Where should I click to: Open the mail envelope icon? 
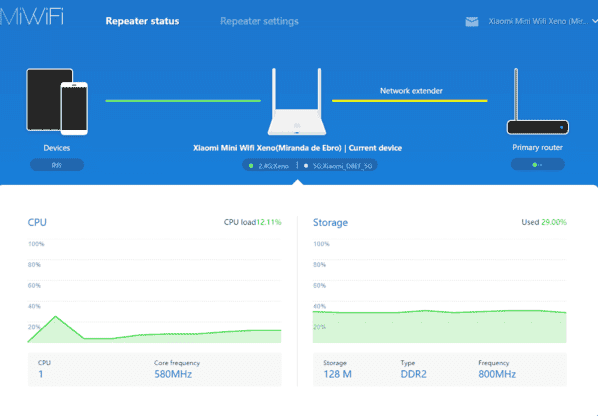[472, 22]
